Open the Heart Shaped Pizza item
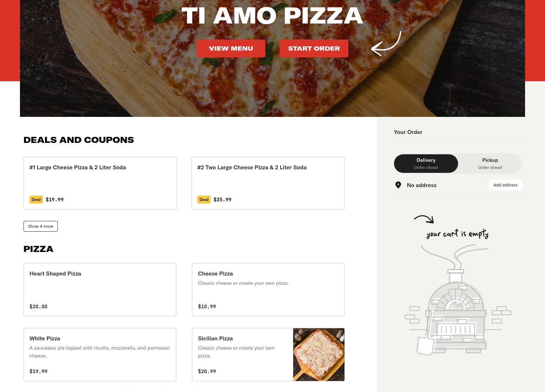Image resolution: width=545 pixels, height=392 pixels. click(100, 290)
